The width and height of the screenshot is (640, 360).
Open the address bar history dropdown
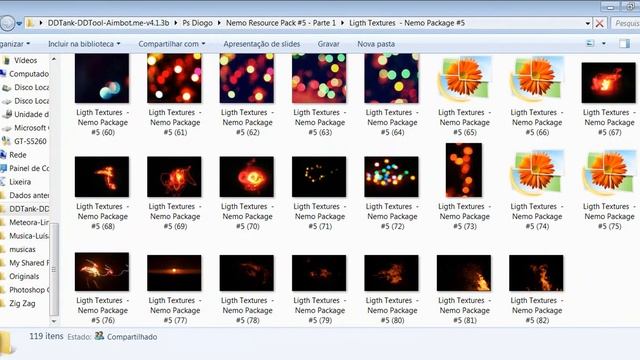pyautogui.click(x=587, y=23)
